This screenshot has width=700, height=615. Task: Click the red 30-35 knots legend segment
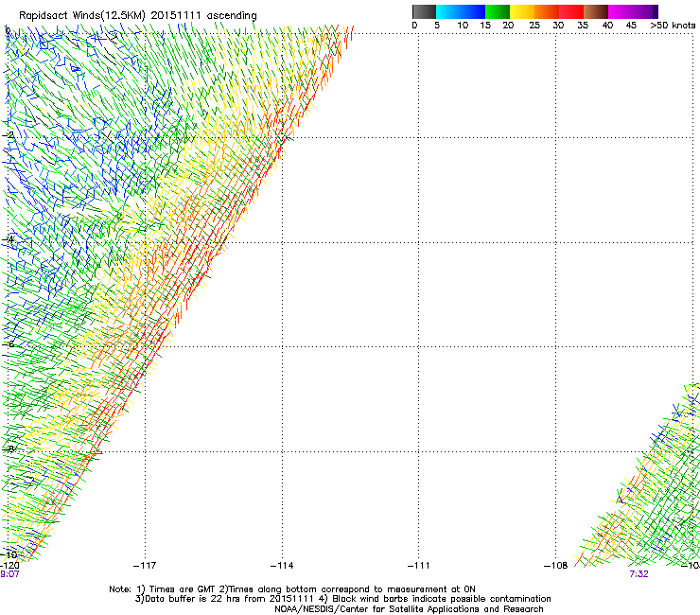click(x=571, y=11)
